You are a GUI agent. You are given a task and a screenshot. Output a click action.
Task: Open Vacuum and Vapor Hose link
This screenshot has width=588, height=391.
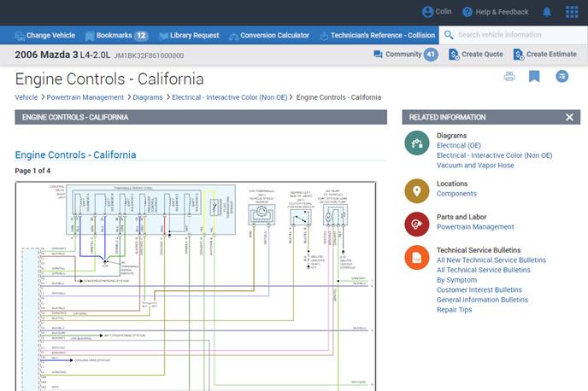[x=475, y=166]
